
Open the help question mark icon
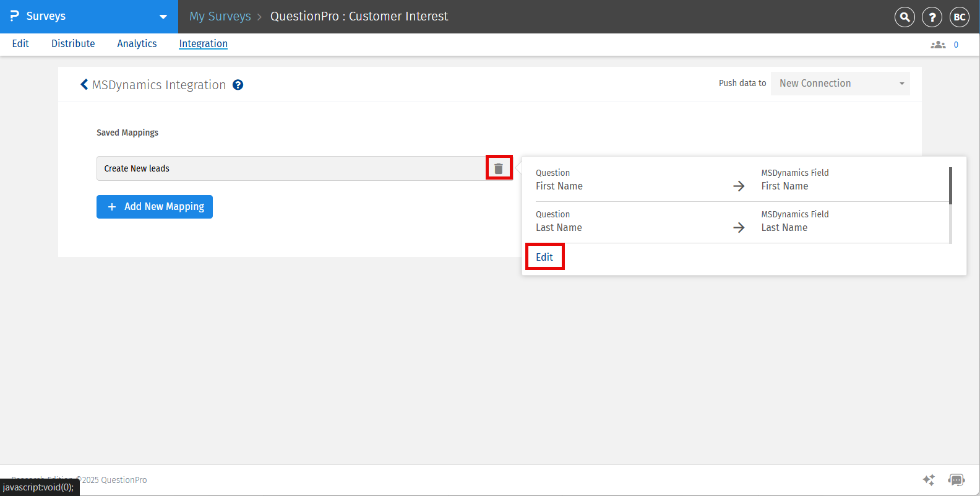click(932, 17)
